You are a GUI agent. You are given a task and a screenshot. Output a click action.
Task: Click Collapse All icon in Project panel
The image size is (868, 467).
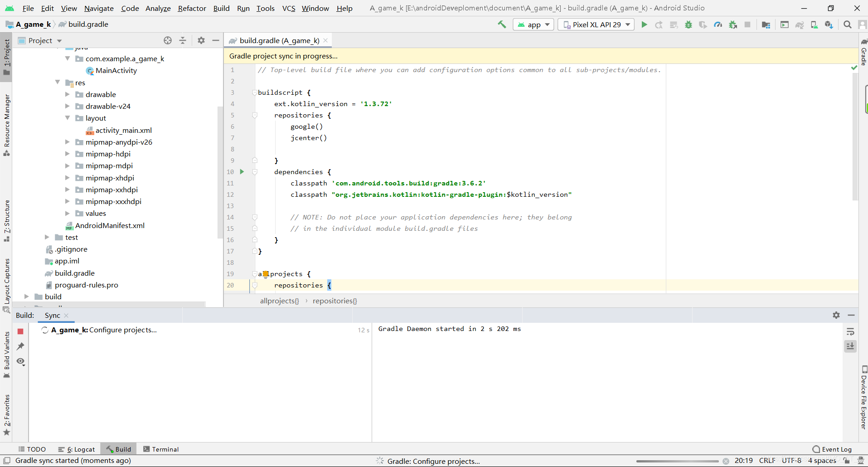point(183,40)
